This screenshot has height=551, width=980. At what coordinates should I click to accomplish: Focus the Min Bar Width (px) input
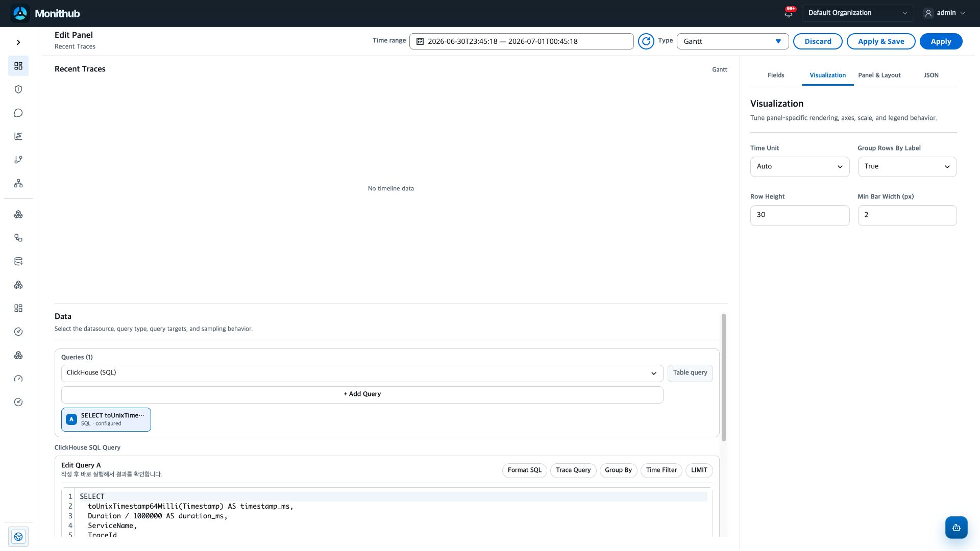point(907,215)
